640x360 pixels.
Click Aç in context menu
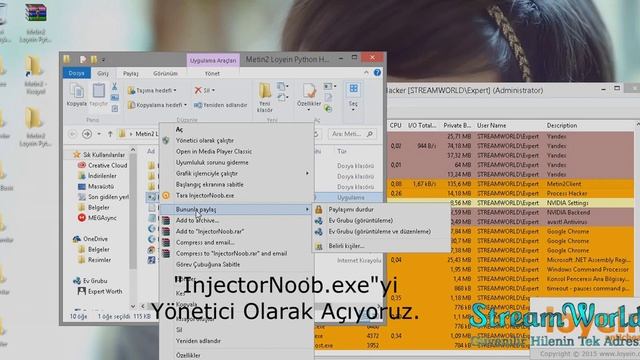(179, 129)
